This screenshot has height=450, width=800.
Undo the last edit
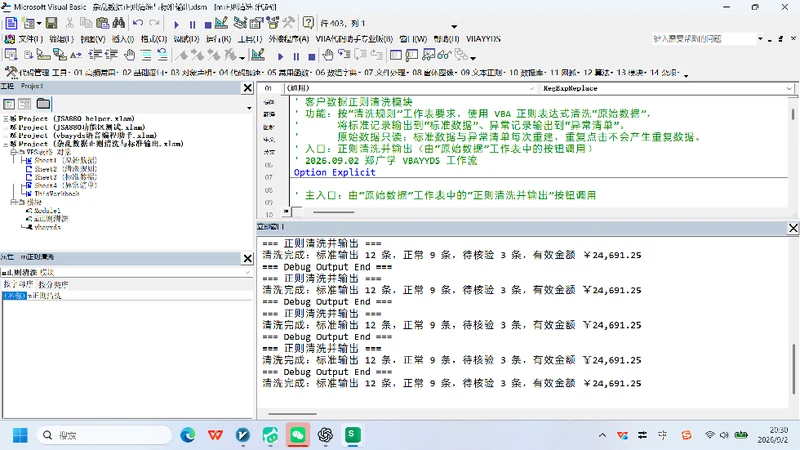point(138,23)
